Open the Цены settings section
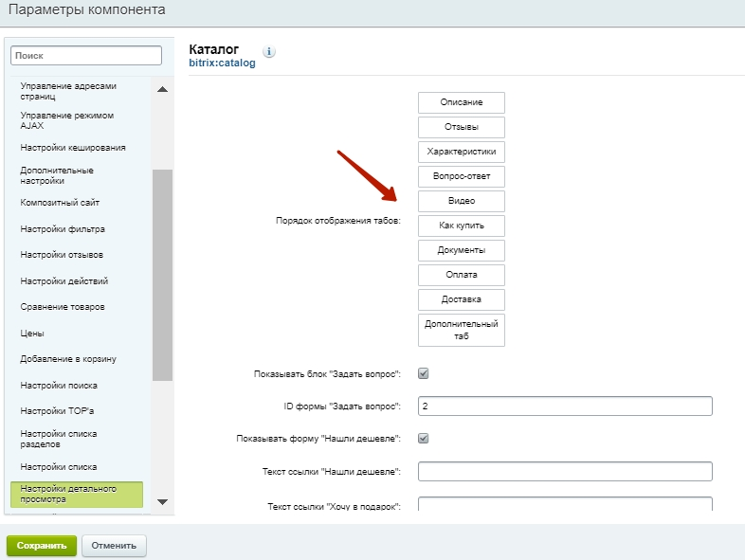This screenshot has width=745, height=560. (x=32, y=334)
